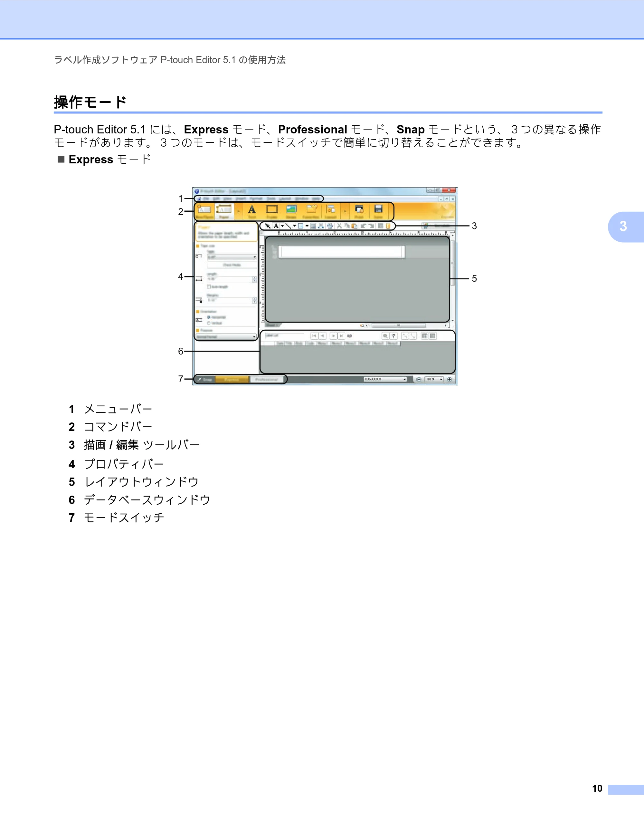This screenshot has width=644, height=833.
Task: Click the Sheet 1 tab below the layout
Action: [x=272, y=325]
